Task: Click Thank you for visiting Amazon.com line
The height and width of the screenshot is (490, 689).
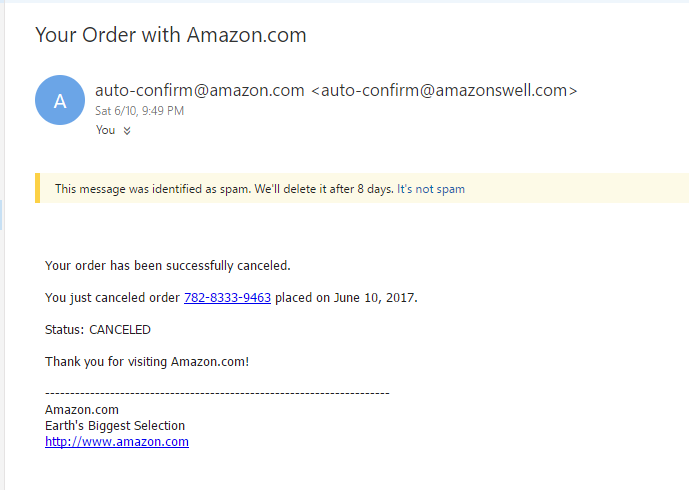Action: tap(146, 361)
